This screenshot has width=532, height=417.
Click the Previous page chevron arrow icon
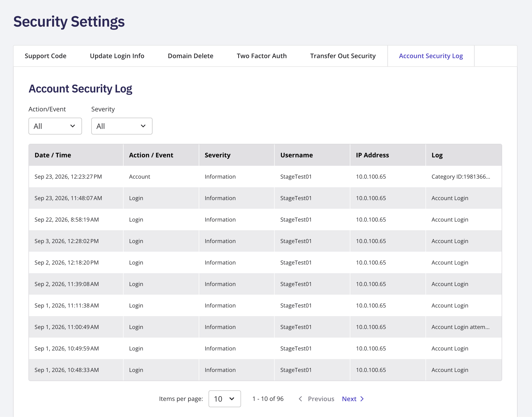[301, 399]
